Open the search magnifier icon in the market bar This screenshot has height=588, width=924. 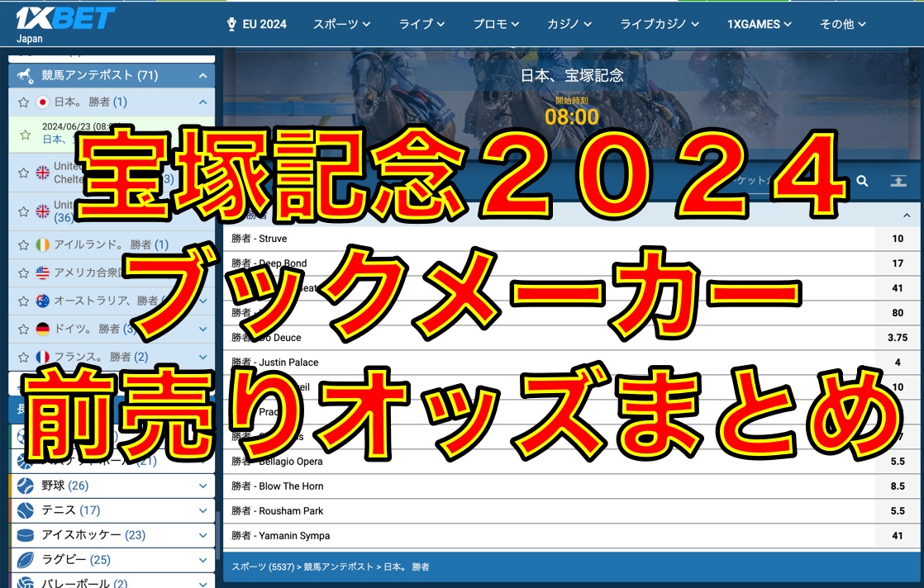click(862, 182)
